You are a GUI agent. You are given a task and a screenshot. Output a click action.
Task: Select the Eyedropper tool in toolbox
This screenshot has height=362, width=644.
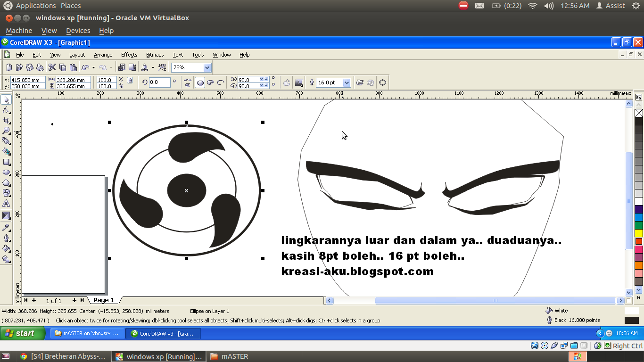tap(7, 228)
